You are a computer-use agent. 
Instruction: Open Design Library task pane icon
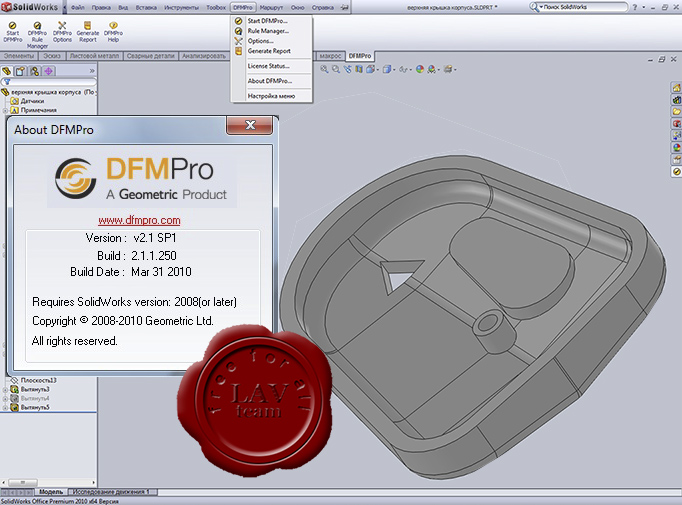(x=676, y=100)
